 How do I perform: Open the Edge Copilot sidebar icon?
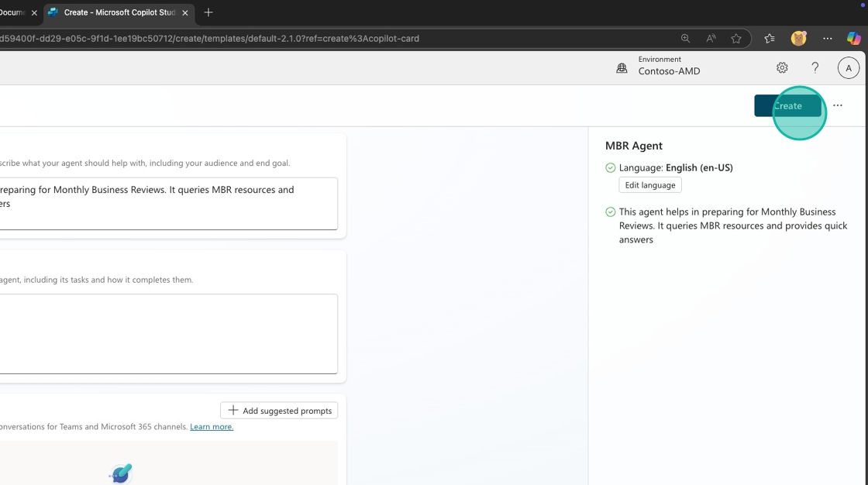click(x=853, y=39)
